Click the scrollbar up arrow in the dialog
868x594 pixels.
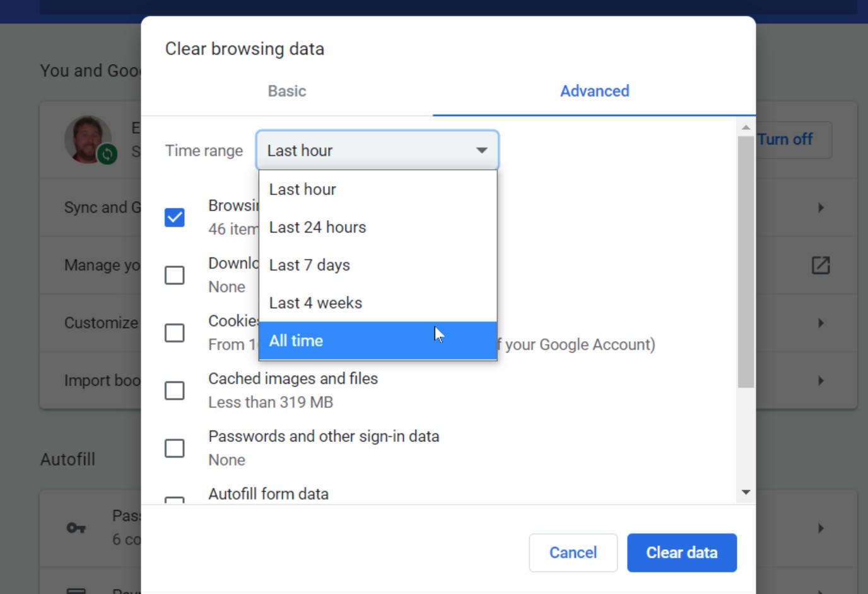pyautogui.click(x=746, y=128)
